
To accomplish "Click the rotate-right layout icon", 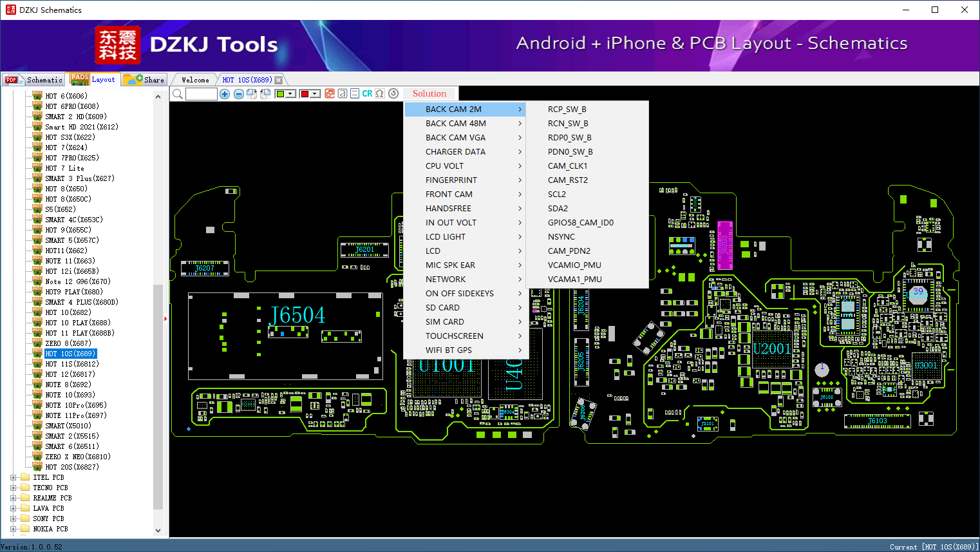I will [252, 94].
